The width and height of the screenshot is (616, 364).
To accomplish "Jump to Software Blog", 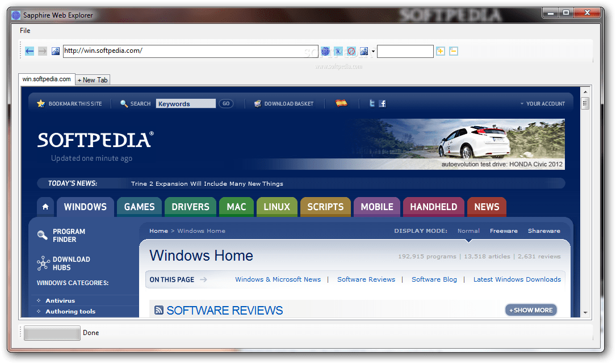I will tap(434, 279).
